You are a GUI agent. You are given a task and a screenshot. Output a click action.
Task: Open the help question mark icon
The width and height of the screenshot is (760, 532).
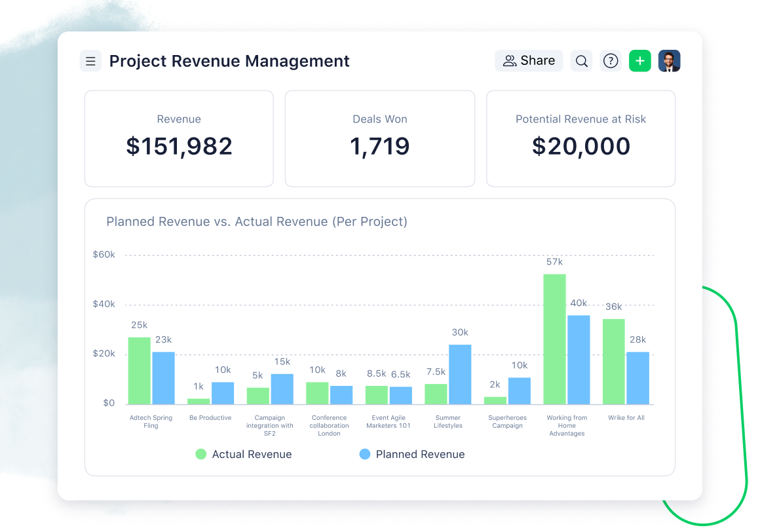click(x=611, y=61)
